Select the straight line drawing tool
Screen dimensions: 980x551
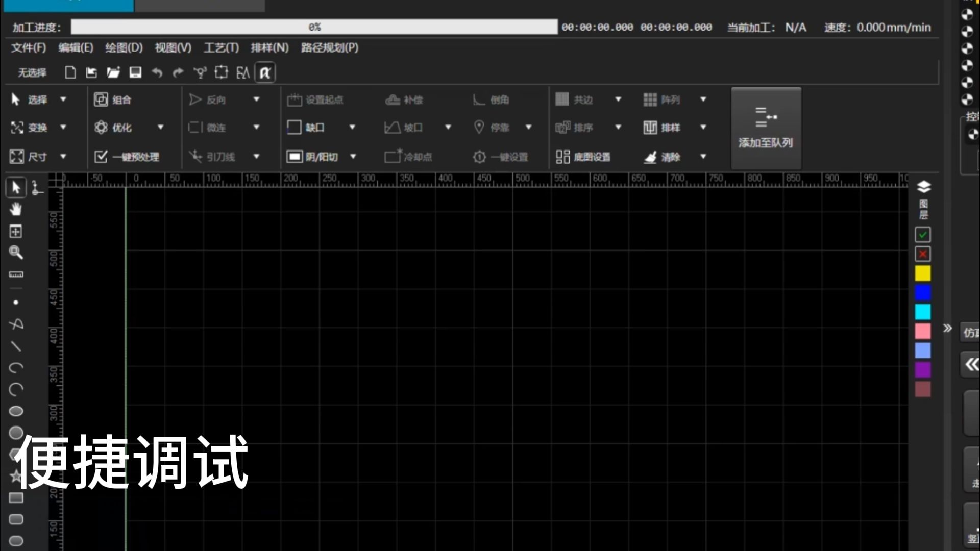(x=16, y=346)
